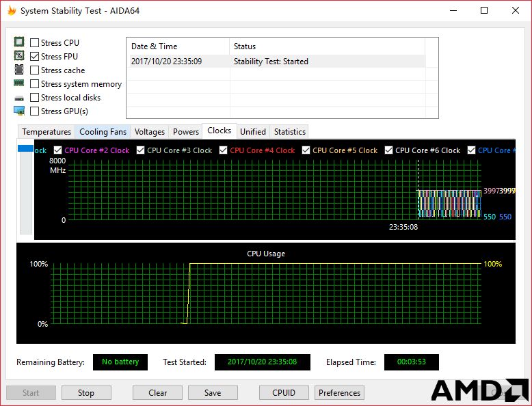Click the Test Started value 2017/10/20 23:35:08
Image resolution: width=532 pixels, height=406 pixels.
pos(263,362)
